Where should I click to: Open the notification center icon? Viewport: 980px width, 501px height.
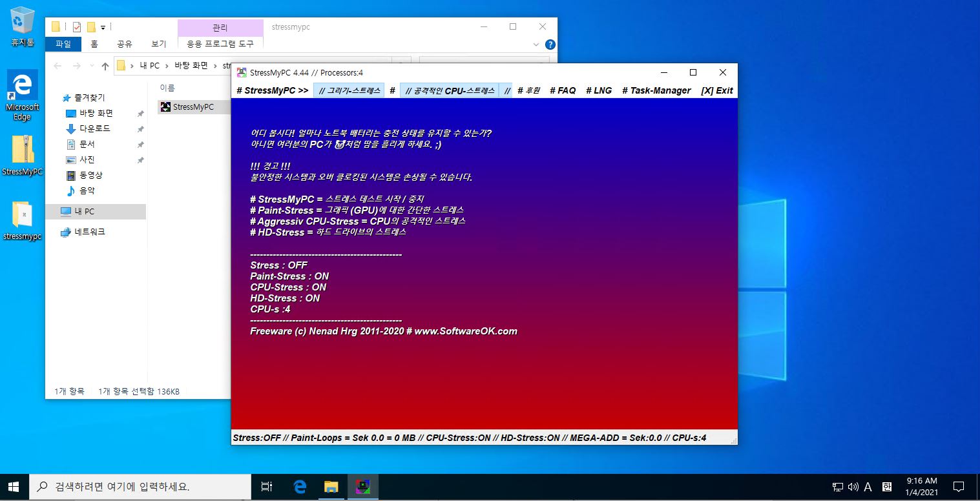[x=959, y=487]
